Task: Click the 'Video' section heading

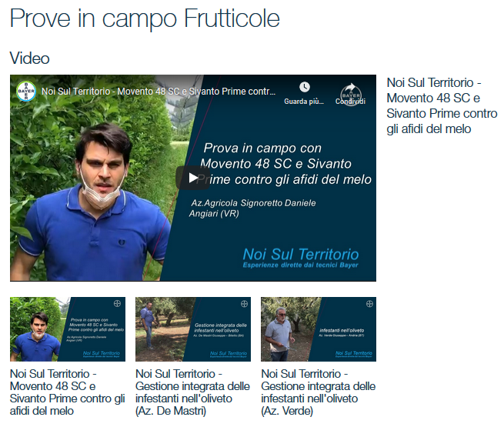Action: pos(29,58)
